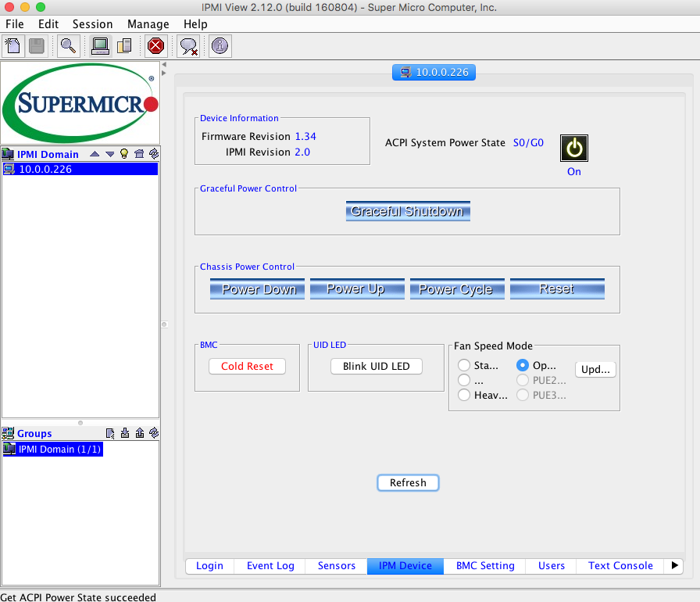Select the 10.0.0.226 session tab at top

pyautogui.click(x=434, y=73)
